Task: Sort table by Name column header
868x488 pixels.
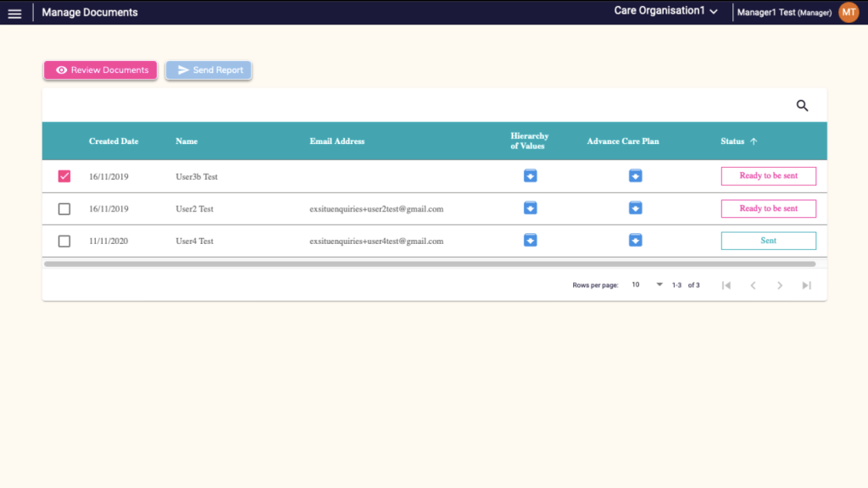Action: [186, 141]
